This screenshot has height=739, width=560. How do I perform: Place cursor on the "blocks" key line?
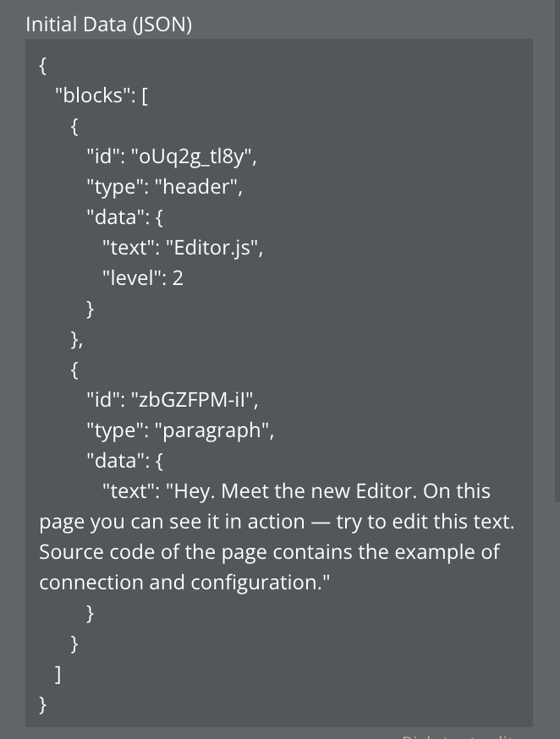[102, 96]
